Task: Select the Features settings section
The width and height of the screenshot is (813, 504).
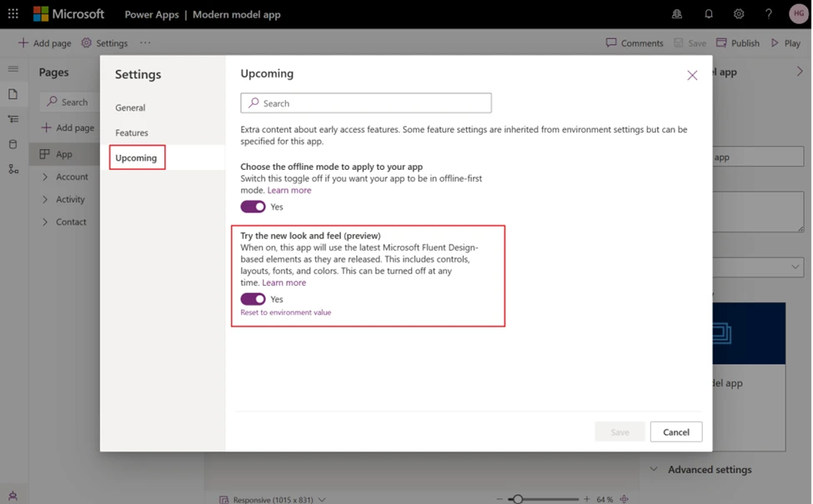Action: point(133,132)
